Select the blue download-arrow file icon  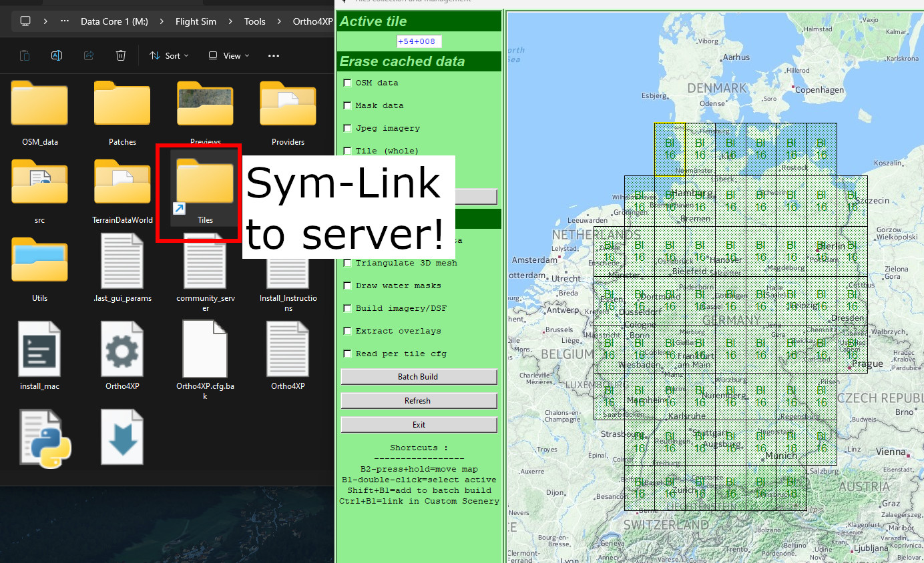point(122,437)
